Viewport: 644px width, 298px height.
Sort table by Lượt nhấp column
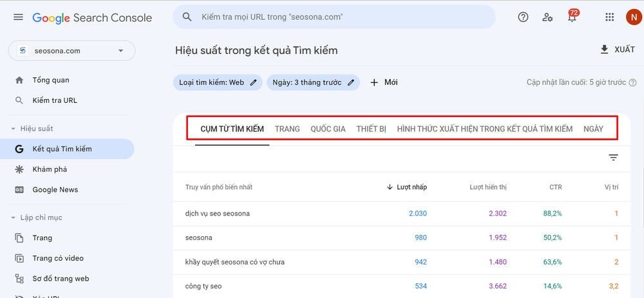(410, 187)
